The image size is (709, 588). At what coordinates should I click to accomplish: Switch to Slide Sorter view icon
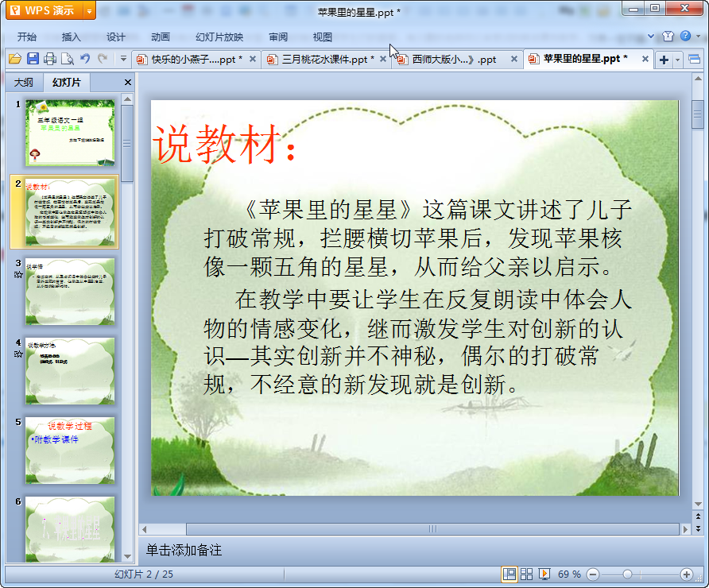[527, 574]
